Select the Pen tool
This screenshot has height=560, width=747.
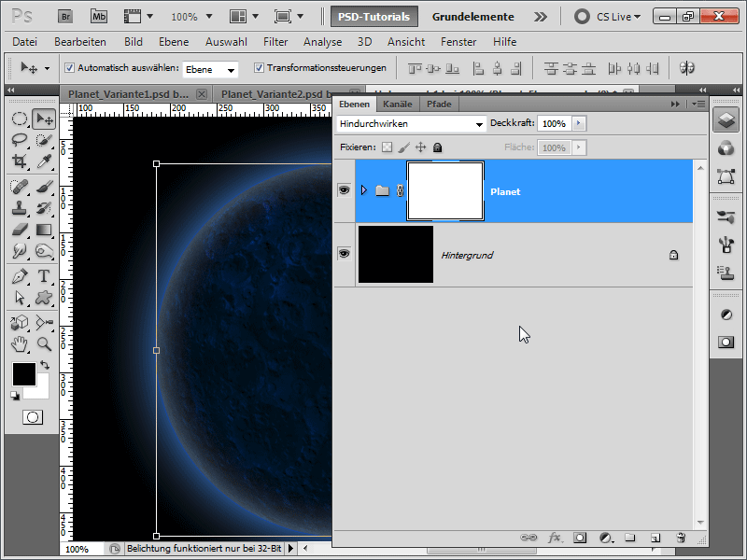(19, 276)
